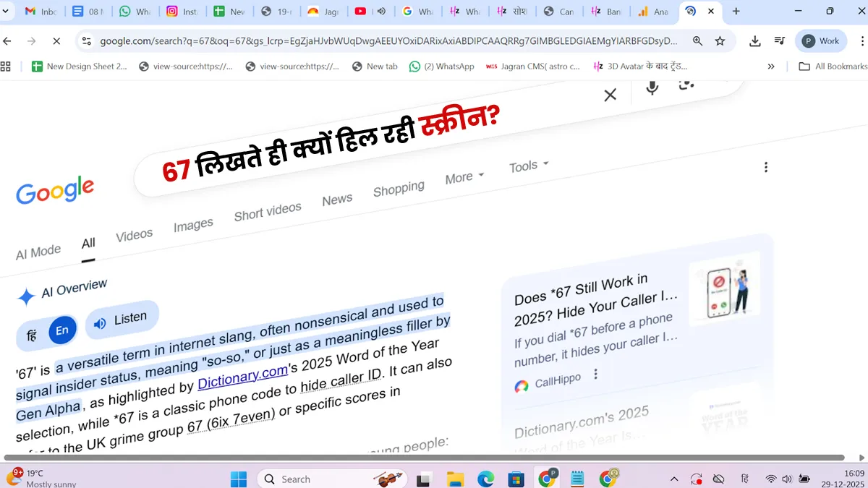Expand the bookmarks bar overflow chevron
Viewport: 868px width, 488px height.
[x=770, y=67]
